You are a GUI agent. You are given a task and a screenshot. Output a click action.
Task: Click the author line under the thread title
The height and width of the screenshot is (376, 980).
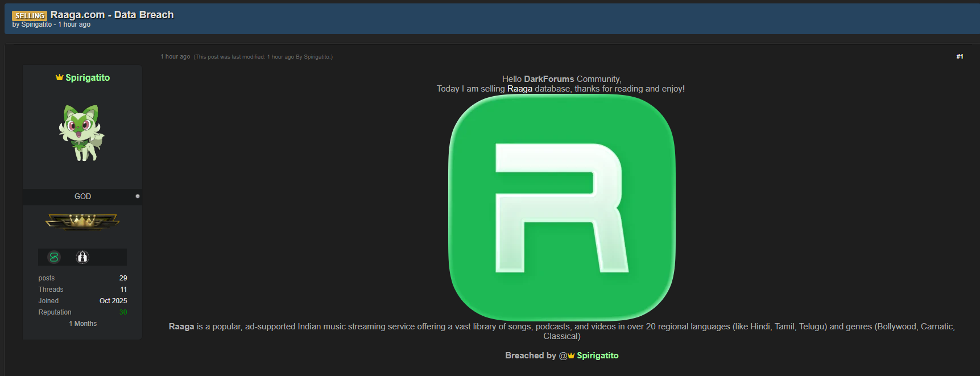[x=51, y=24]
